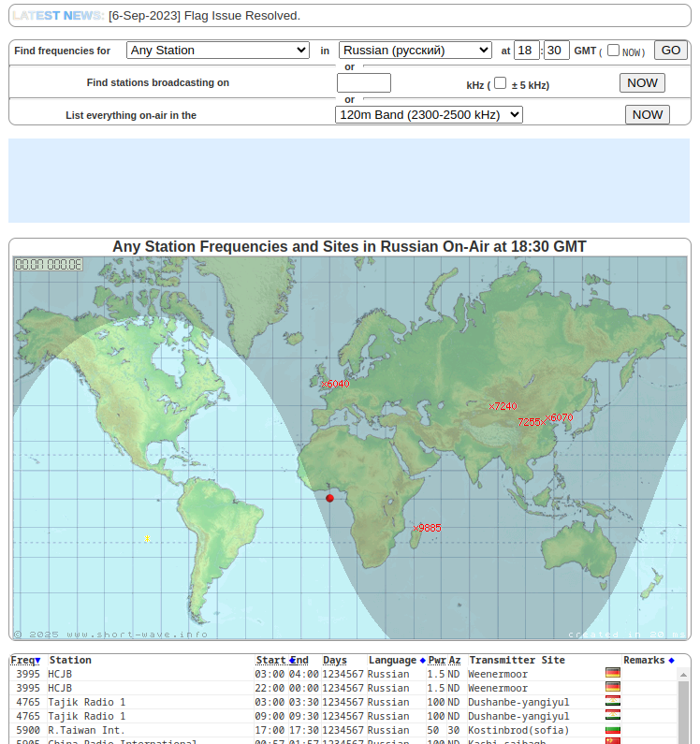Click the Tajikistan flag in the 03:00 Tajik Radio row
Image resolution: width=700 pixels, height=744 pixels.
click(x=613, y=701)
